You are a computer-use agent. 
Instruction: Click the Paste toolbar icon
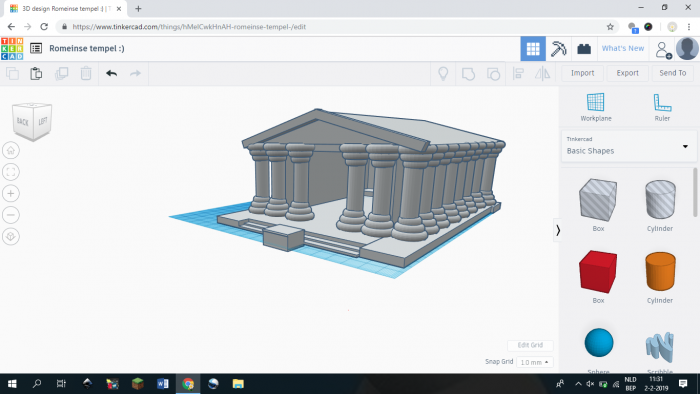click(x=36, y=73)
